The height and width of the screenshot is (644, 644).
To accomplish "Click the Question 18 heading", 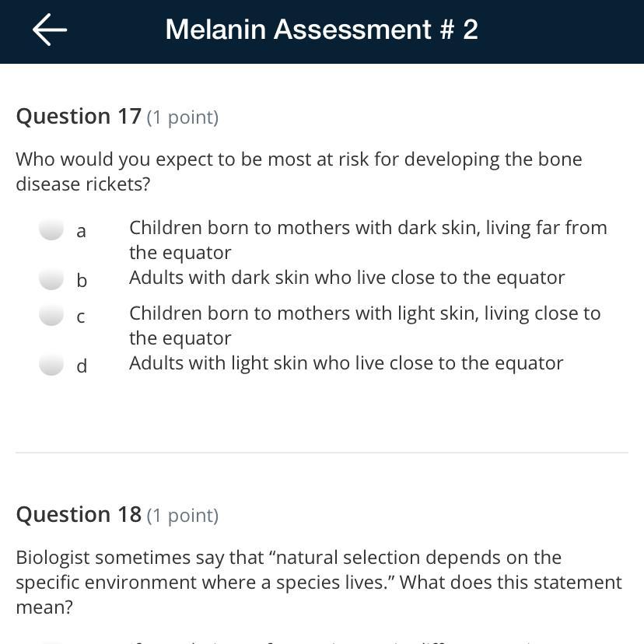I will pyautogui.click(x=79, y=515).
